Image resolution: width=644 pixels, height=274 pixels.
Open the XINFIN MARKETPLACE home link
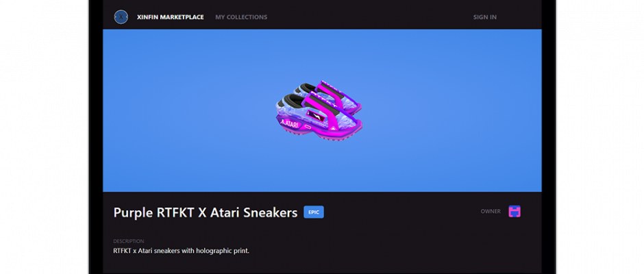click(171, 17)
